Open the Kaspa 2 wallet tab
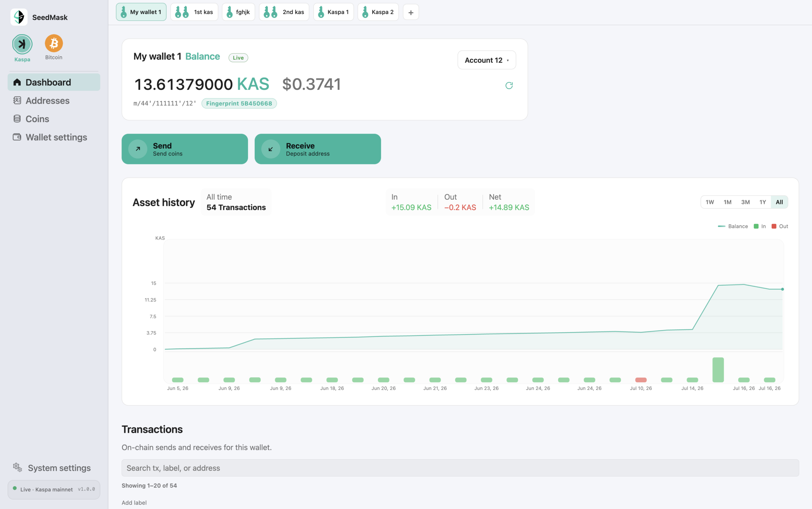This screenshot has width=812, height=509. pos(378,12)
